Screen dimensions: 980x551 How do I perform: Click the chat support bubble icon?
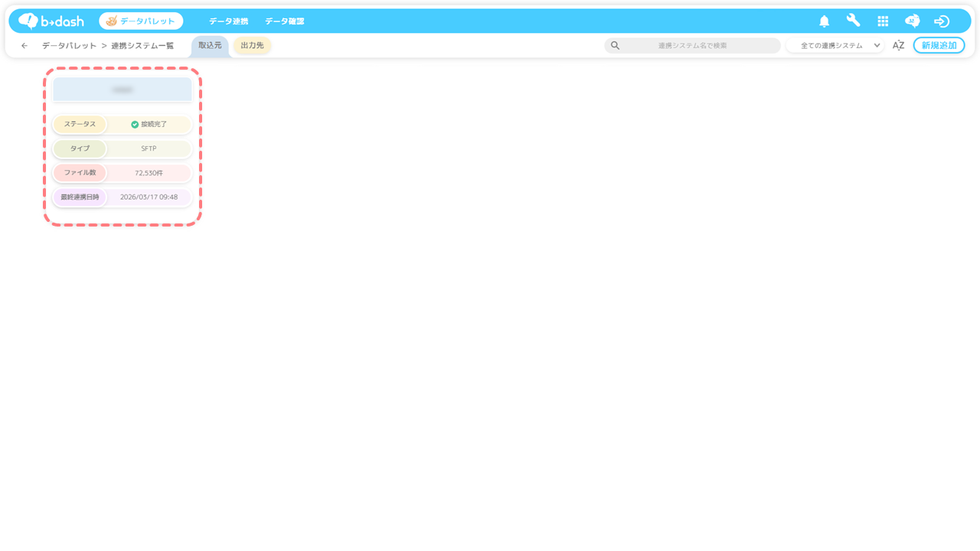[x=912, y=21]
